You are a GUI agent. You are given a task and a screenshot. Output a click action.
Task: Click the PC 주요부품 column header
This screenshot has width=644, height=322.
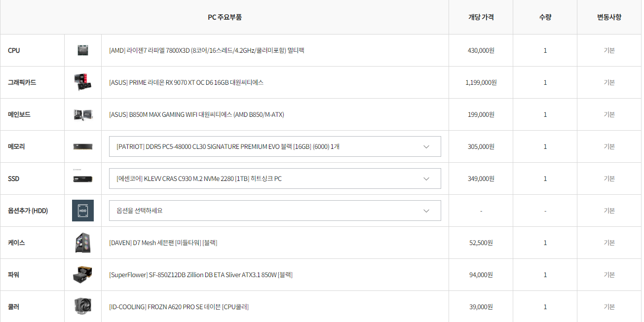click(x=225, y=17)
